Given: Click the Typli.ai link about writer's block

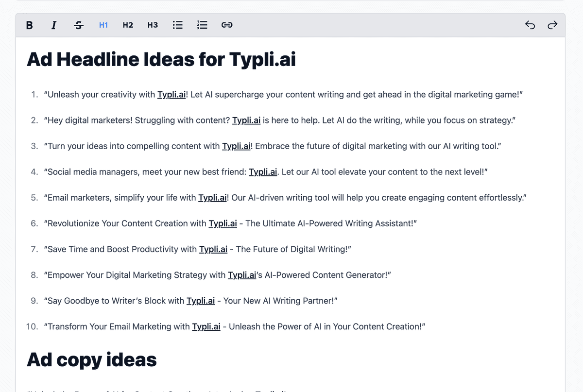Looking at the screenshot, I should pos(201,301).
